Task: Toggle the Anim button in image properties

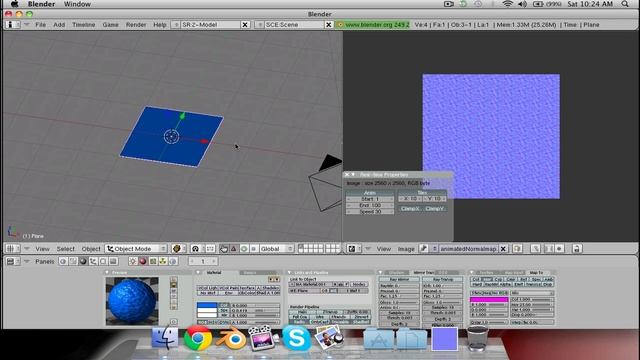Action: pos(369,193)
